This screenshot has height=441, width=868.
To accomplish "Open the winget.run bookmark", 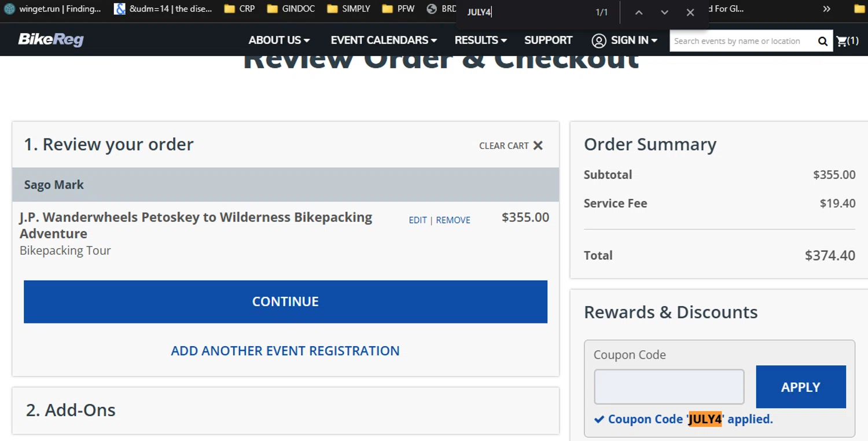I will click(53, 9).
